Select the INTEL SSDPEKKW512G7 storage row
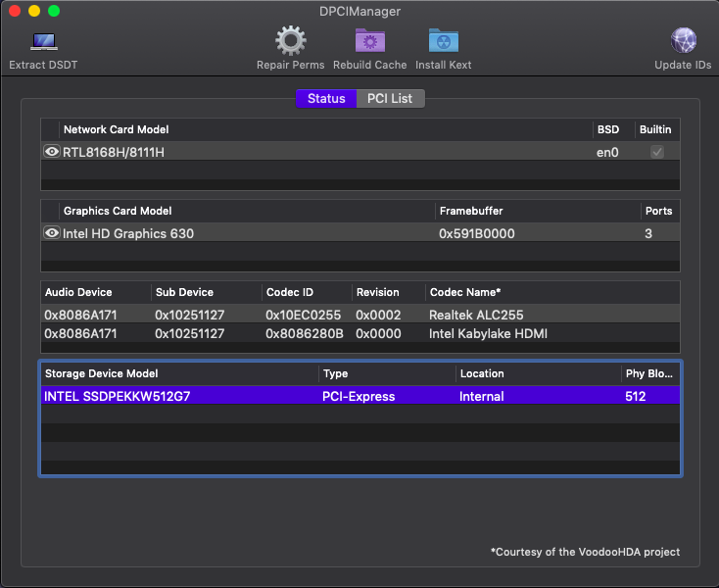 360,396
